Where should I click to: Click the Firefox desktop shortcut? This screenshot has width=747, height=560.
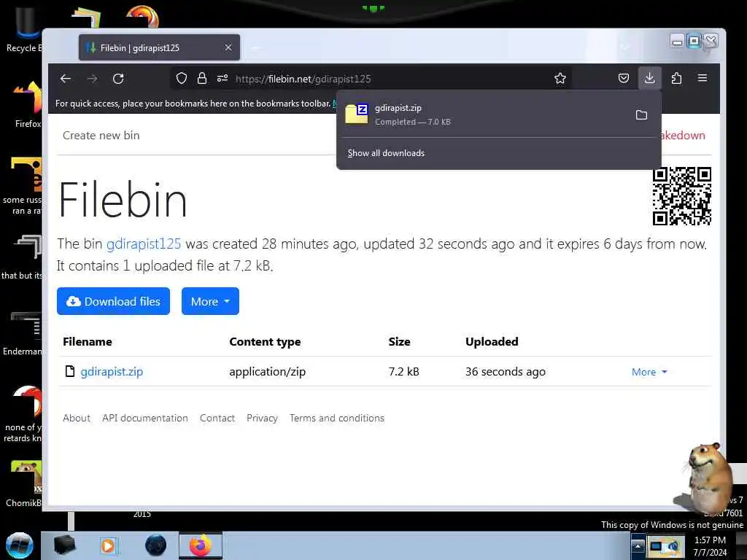28,105
